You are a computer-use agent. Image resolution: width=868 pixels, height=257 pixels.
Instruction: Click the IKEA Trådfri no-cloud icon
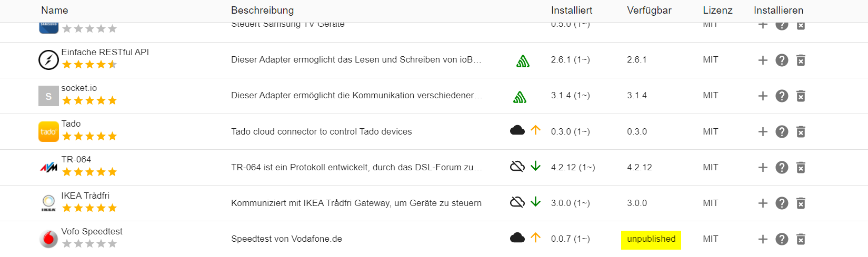pos(517,202)
